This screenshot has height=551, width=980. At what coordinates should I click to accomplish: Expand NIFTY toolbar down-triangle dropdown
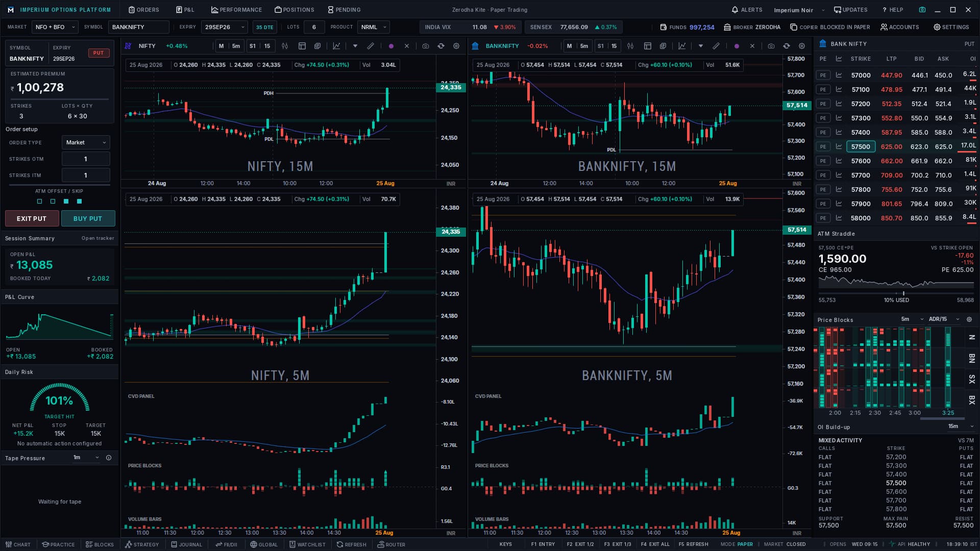tap(355, 46)
